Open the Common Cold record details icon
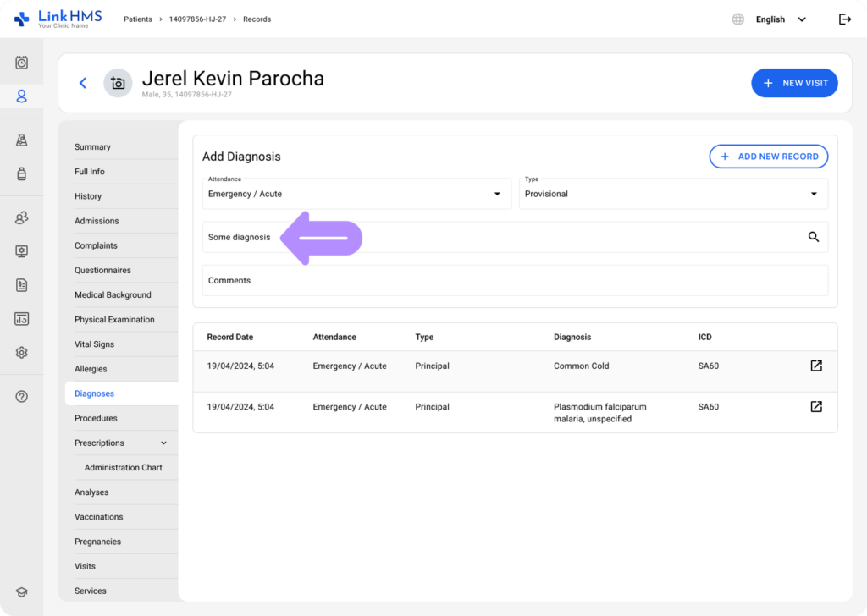The height and width of the screenshot is (616, 867). coord(815,366)
